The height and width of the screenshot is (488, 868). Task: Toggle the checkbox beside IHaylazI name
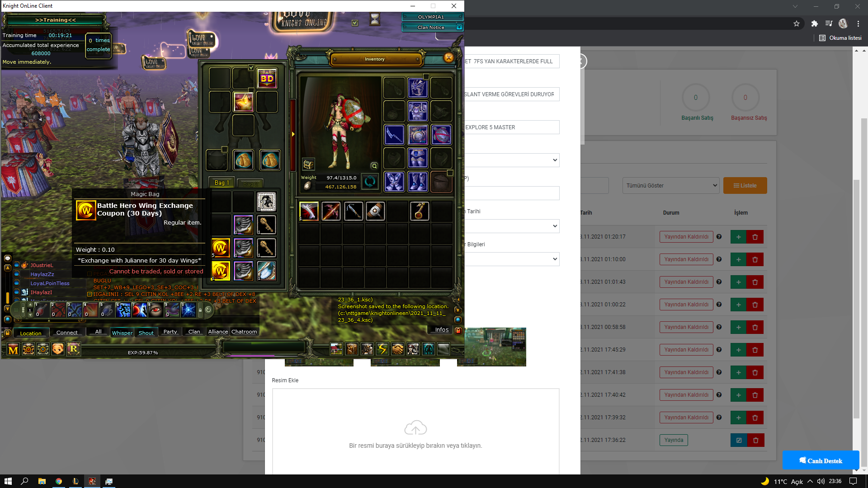coord(17,292)
